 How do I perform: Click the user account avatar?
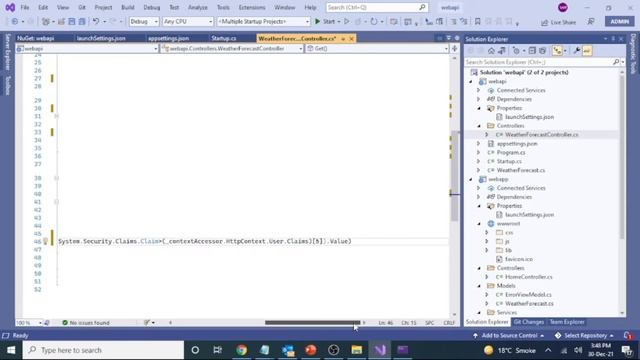pyautogui.click(x=562, y=7)
